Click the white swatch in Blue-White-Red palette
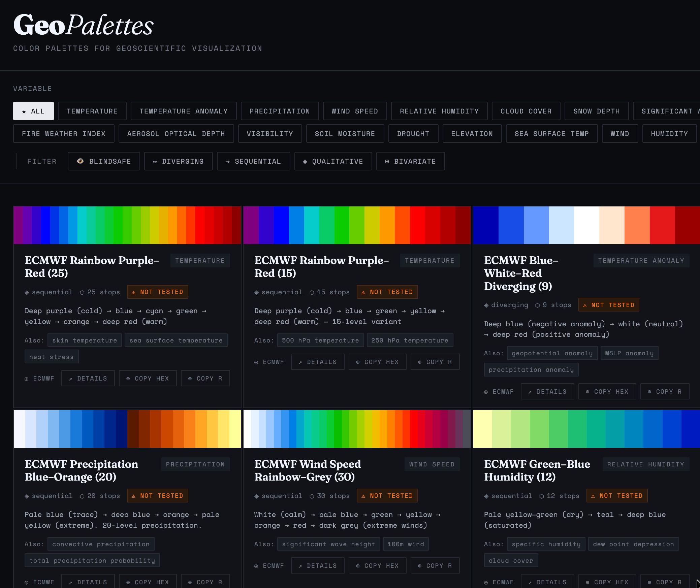 click(586, 225)
